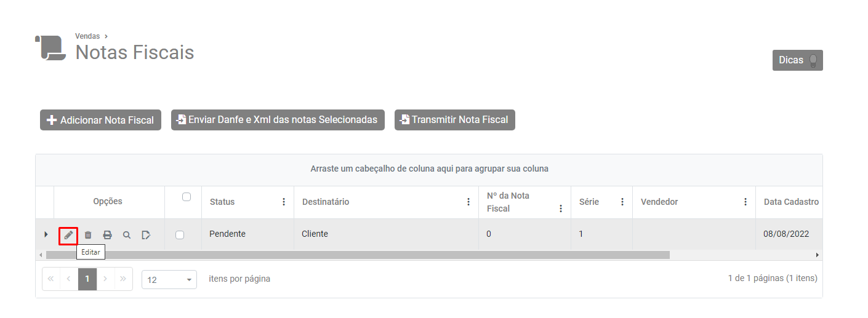This screenshot has width=868, height=318.
Task: Click Enviar Danfe e Xml button
Action: click(x=278, y=120)
